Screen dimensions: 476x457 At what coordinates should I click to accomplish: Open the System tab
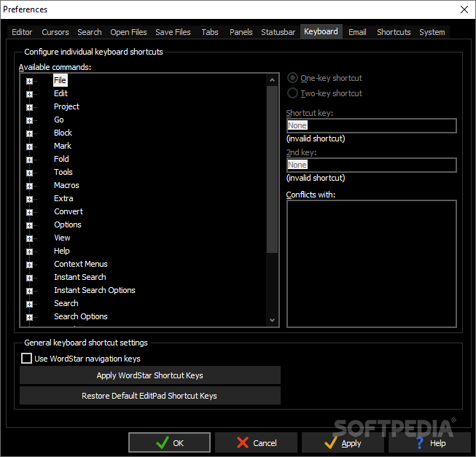pos(432,32)
